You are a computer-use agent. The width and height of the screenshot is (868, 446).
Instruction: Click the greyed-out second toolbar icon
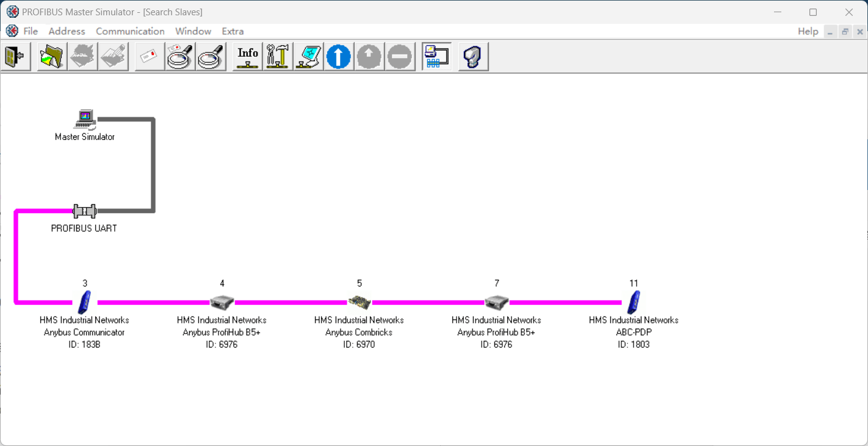(82, 57)
